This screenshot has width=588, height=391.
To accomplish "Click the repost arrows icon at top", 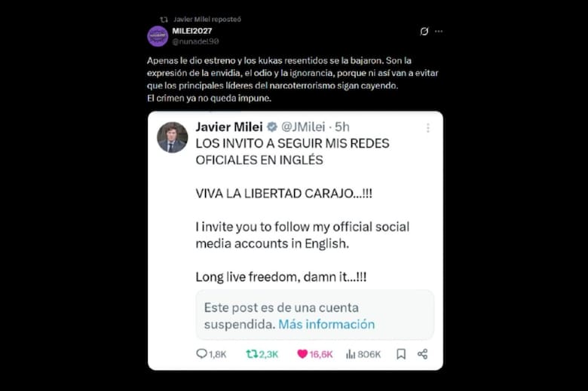I will point(164,19).
